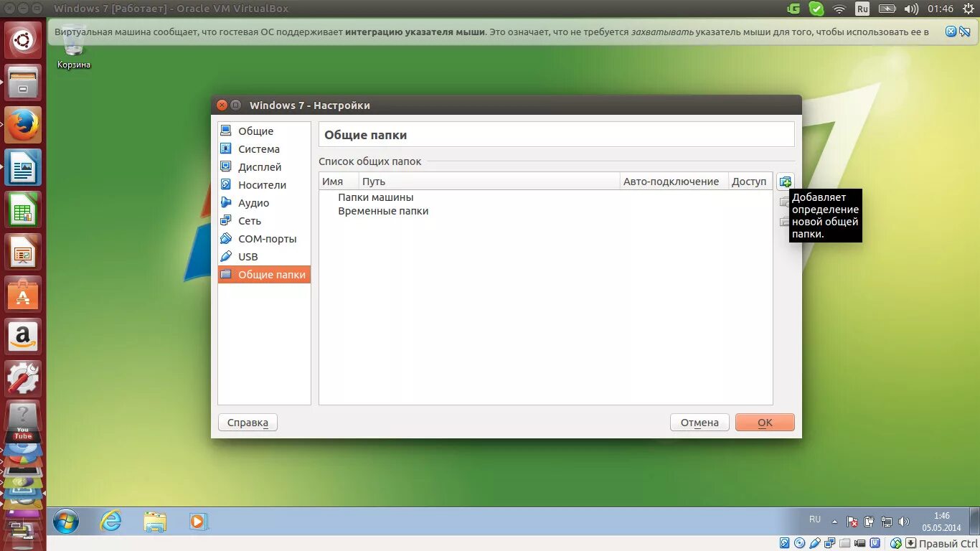Click the Отмена cancel button
980x551 pixels.
(x=699, y=423)
